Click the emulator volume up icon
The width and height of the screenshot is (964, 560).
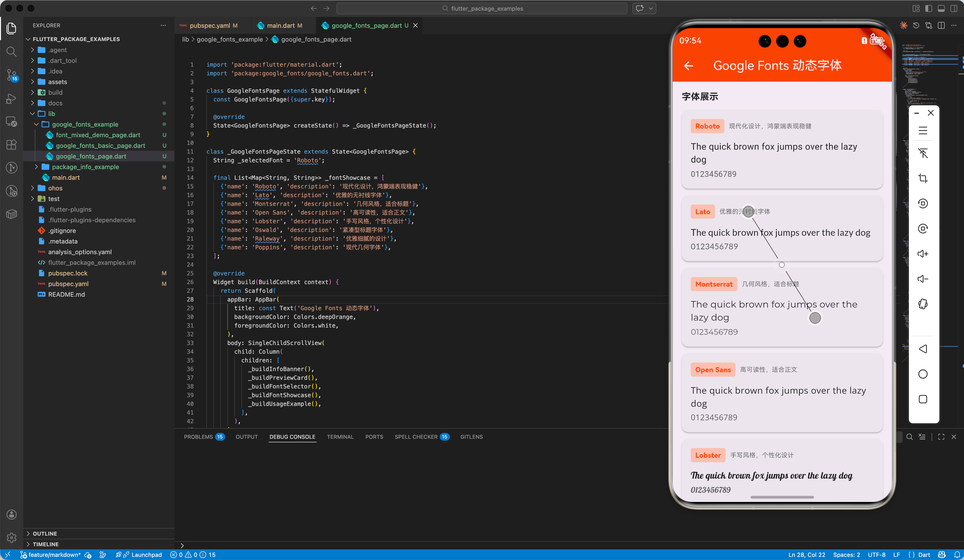923,254
